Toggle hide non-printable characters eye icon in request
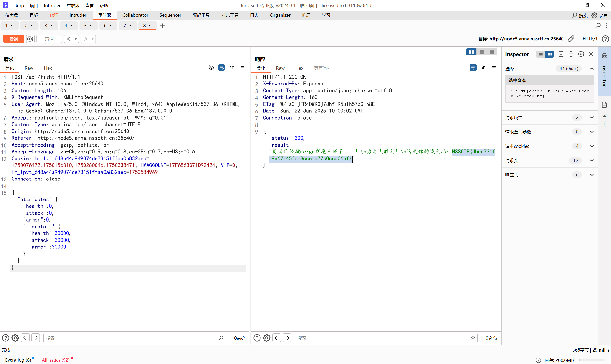This screenshot has height=364, width=611. 211,68
